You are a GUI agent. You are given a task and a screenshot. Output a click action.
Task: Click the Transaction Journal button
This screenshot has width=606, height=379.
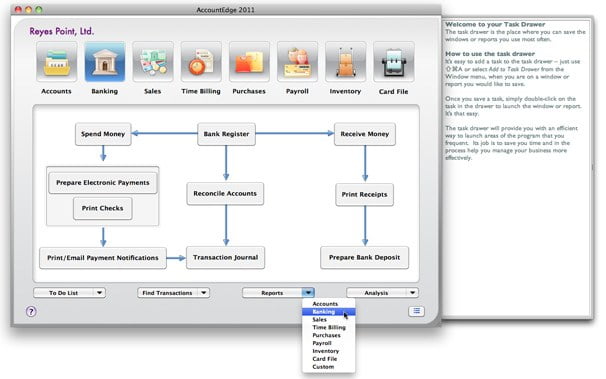coord(226,258)
